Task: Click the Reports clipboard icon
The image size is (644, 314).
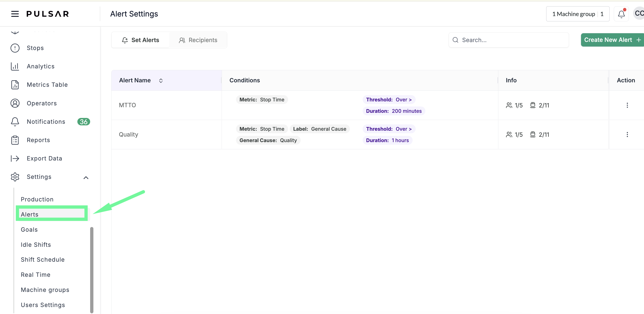Action: [15, 140]
